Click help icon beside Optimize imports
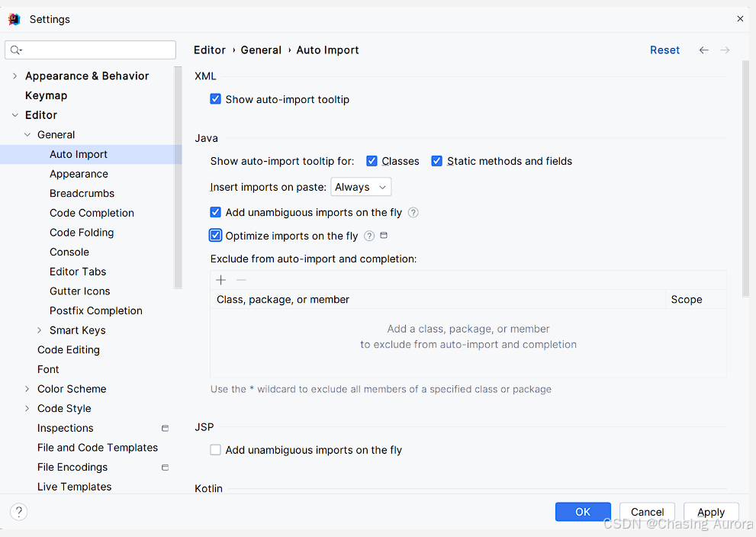The height and width of the screenshot is (537, 756). click(368, 236)
